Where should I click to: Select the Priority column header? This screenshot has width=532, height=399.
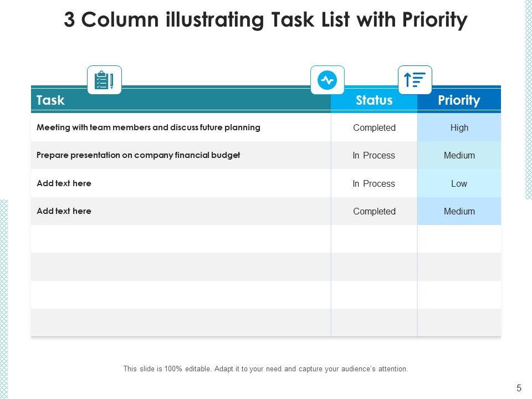click(x=459, y=100)
